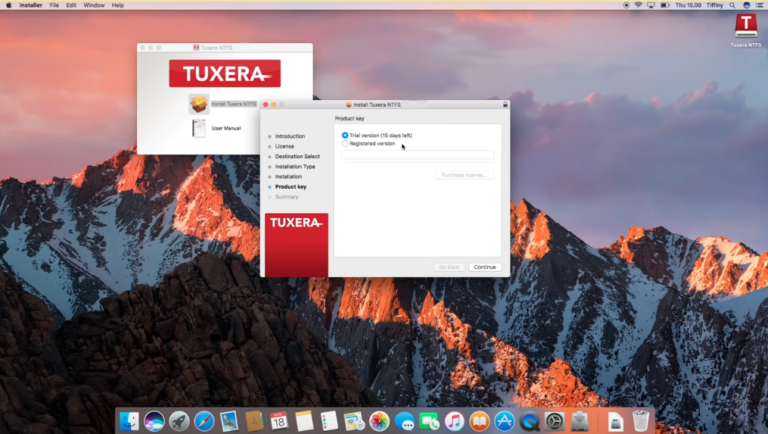Click the Installation Type step
768x434 pixels.
(295, 167)
